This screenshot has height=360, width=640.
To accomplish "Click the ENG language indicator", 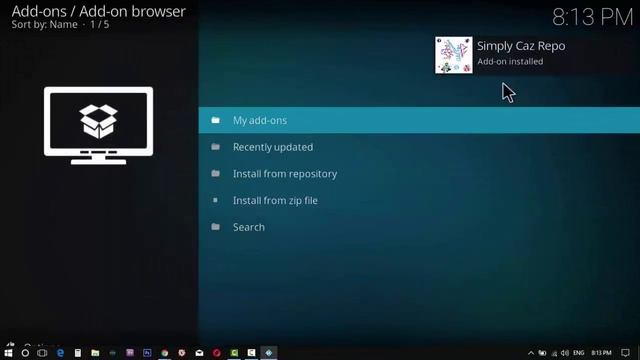I will (578, 353).
